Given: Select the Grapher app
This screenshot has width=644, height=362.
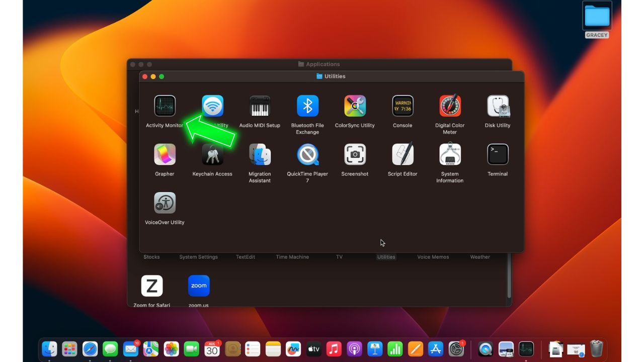Looking at the screenshot, I should tap(165, 154).
